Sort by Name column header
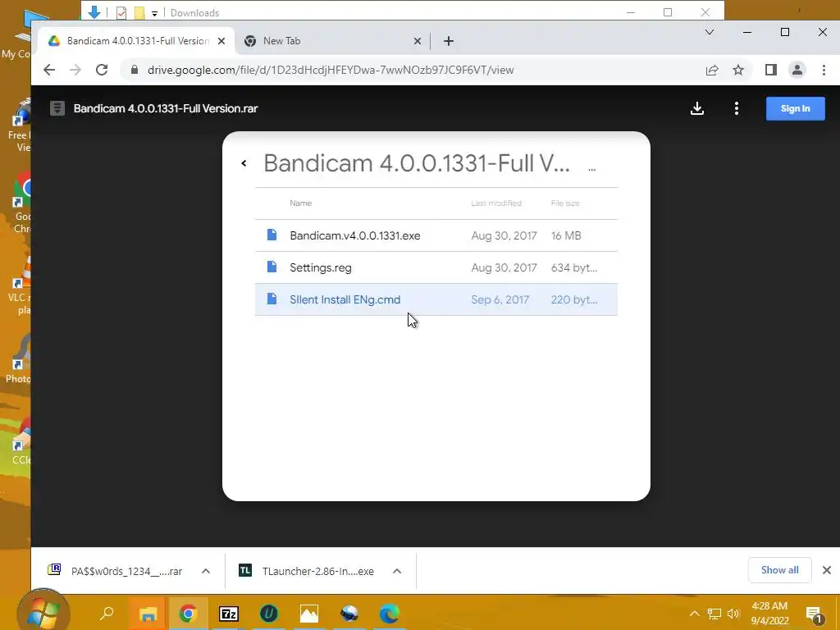 pos(300,203)
